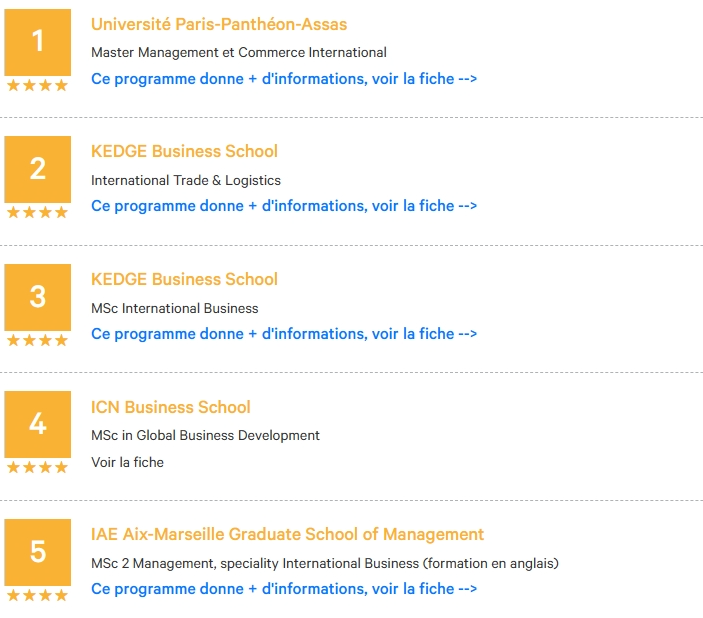Click the orange rank 3 badge
This screenshot has width=703, height=618.
(38, 297)
